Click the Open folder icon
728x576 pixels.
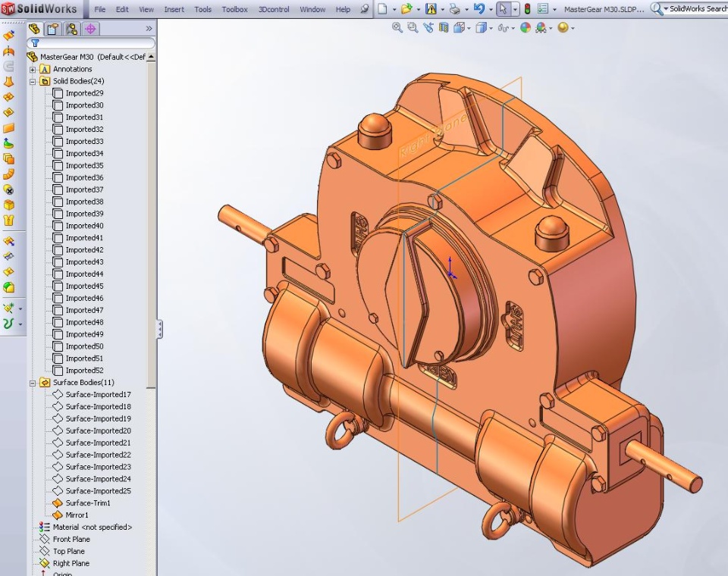tap(406, 9)
